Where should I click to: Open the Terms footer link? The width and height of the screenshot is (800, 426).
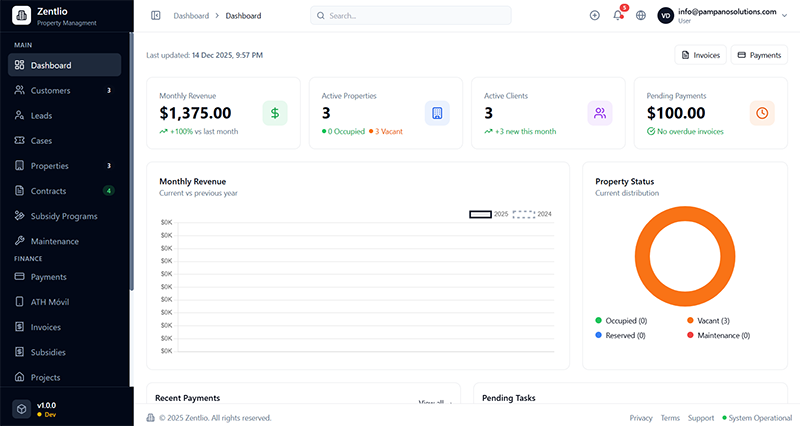pyautogui.click(x=670, y=418)
